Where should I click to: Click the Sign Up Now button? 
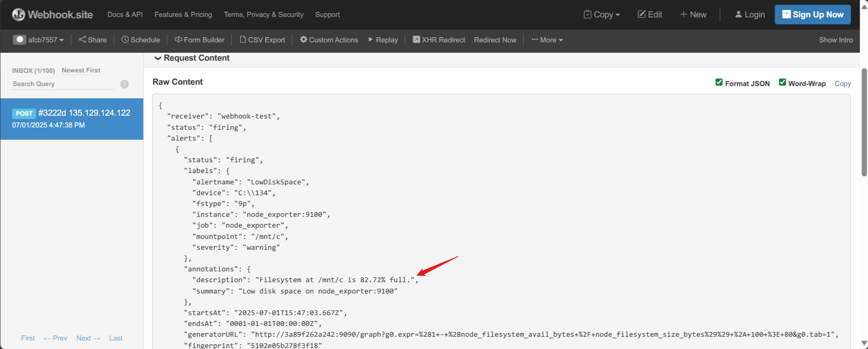point(813,15)
